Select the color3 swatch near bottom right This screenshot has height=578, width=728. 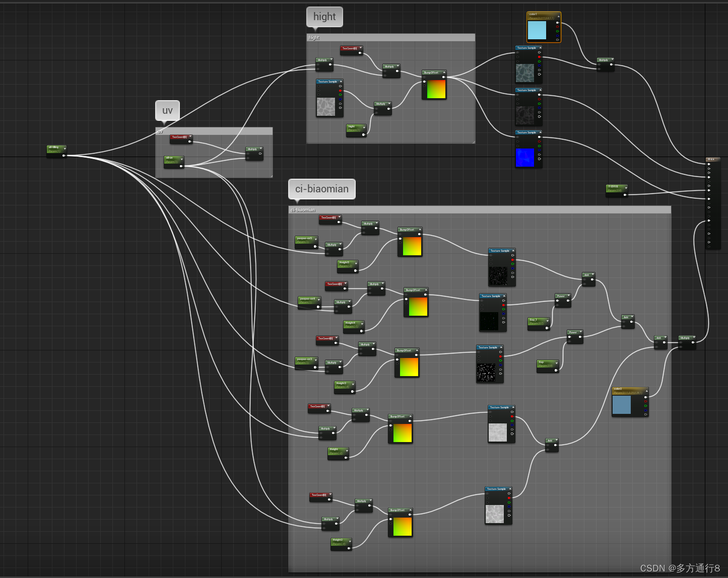pyautogui.click(x=622, y=404)
